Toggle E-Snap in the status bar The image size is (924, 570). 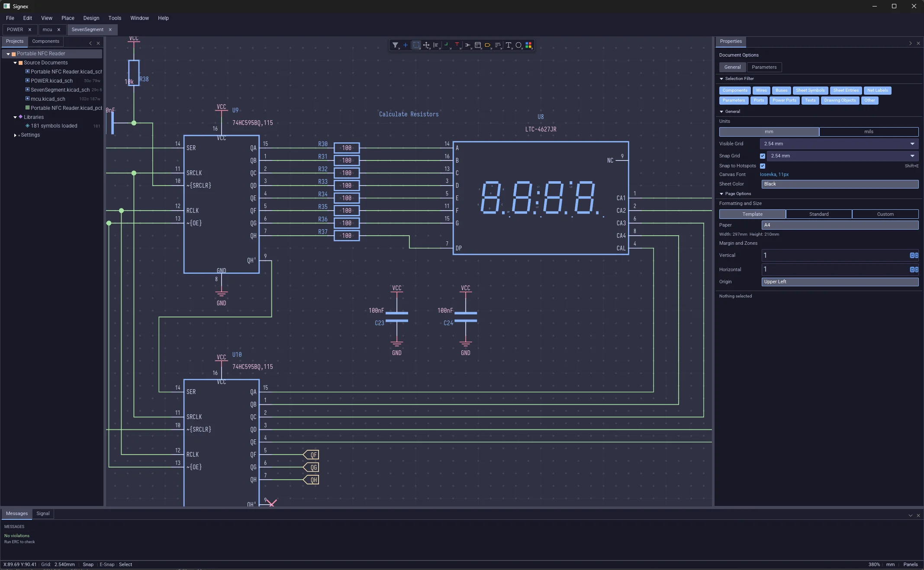(107, 564)
